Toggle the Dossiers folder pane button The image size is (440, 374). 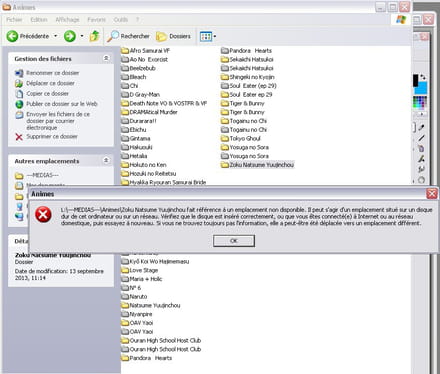tap(173, 36)
